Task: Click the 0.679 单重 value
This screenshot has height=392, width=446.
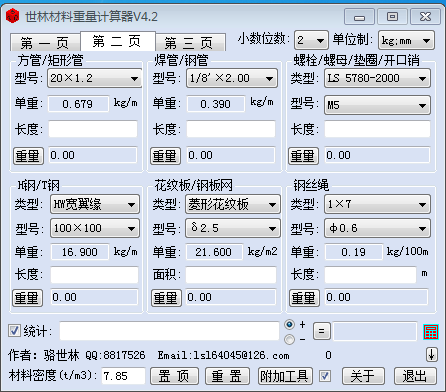Action: coord(79,104)
